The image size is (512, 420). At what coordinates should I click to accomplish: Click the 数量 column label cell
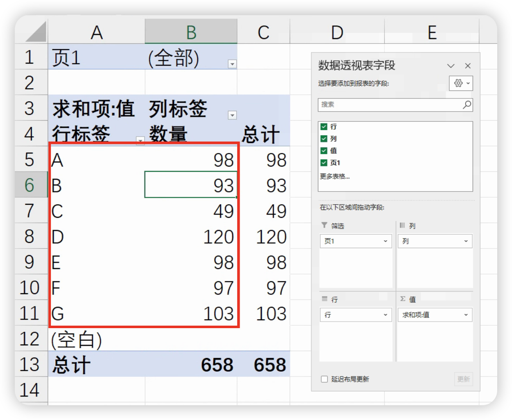click(x=191, y=134)
